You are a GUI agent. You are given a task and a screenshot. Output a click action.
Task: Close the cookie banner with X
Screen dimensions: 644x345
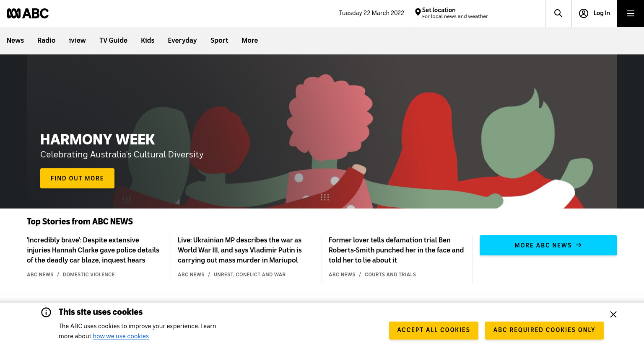pyautogui.click(x=613, y=314)
